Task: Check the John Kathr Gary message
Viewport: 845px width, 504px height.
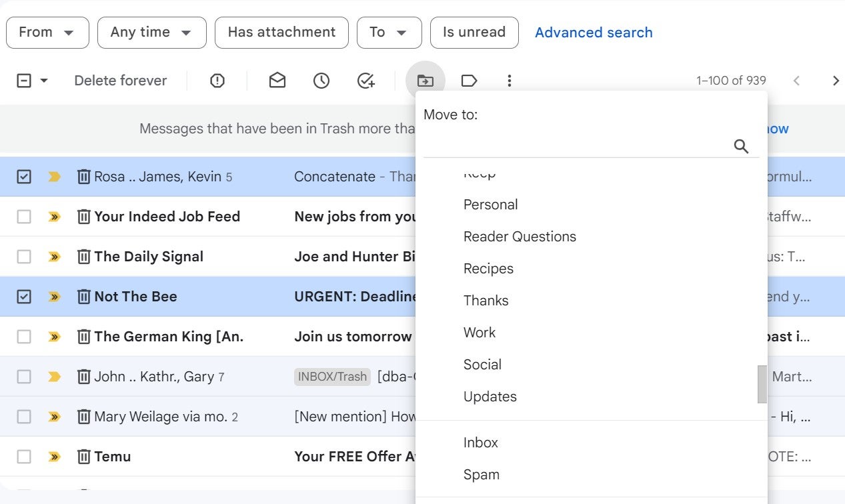Action: 24,377
